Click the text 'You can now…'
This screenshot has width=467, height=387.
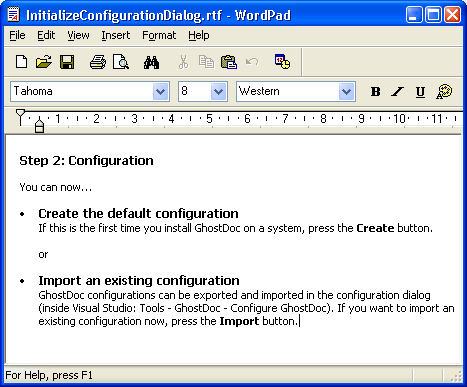coord(55,187)
